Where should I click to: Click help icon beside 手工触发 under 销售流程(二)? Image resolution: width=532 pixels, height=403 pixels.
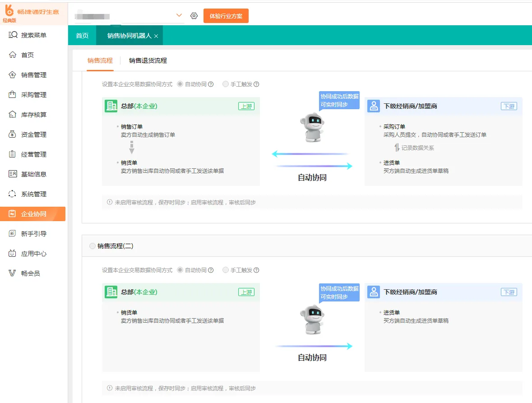point(256,270)
